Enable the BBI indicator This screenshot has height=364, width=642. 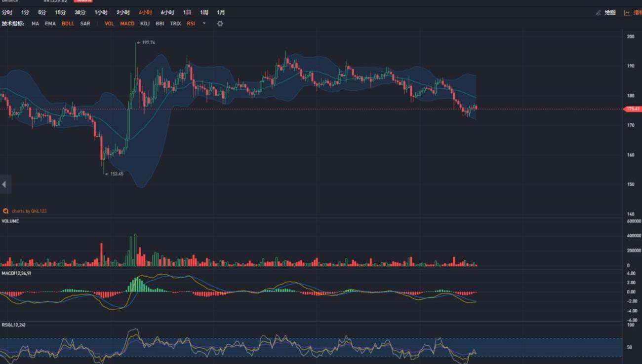coord(160,24)
